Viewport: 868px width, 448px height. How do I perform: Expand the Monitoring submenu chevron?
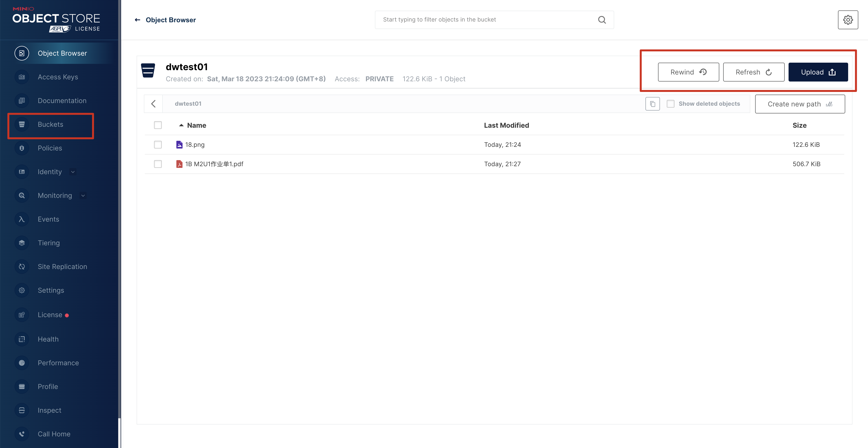(x=83, y=195)
